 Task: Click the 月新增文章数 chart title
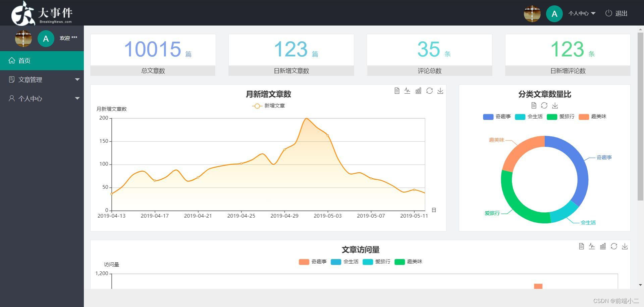coord(268,94)
